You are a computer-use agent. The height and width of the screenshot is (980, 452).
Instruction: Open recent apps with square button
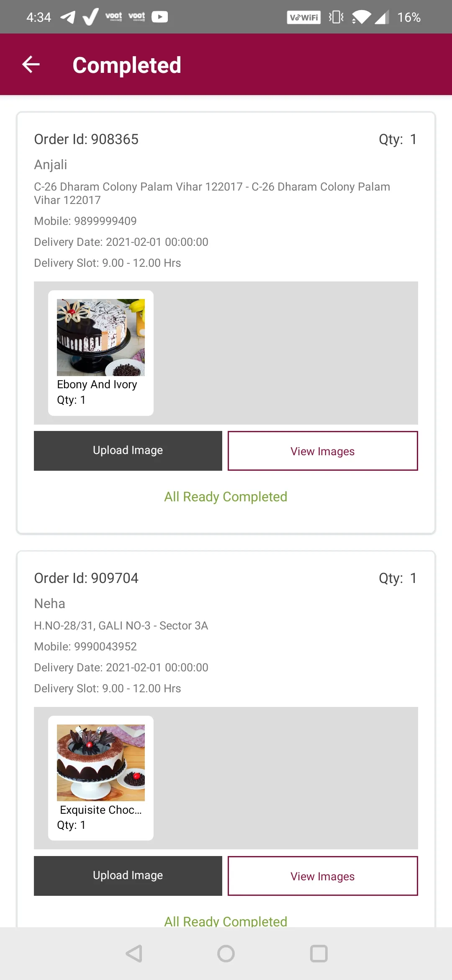tap(318, 954)
